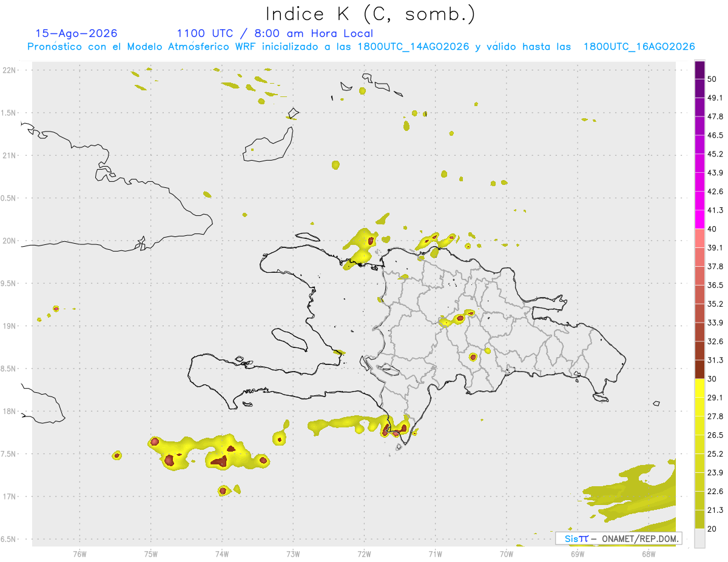This screenshot has width=728, height=562.
Task: Pick the gray swatch below 20
Action: click(699, 538)
